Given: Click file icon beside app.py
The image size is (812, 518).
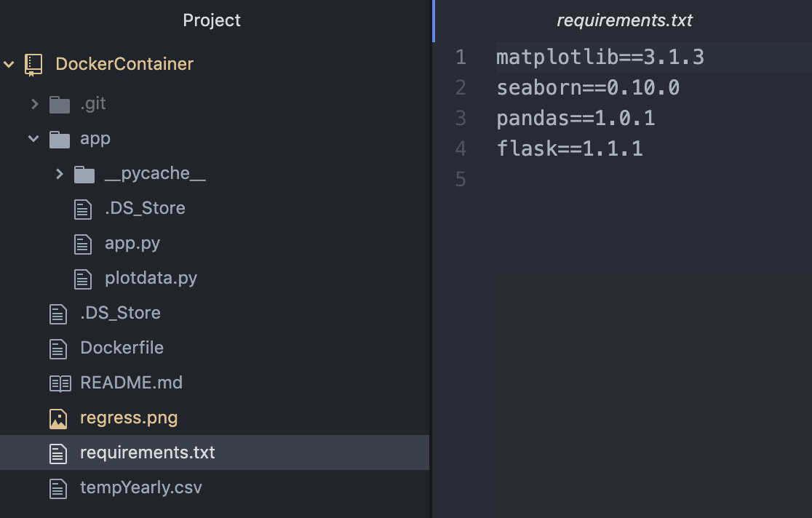Looking at the screenshot, I should tap(83, 244).
